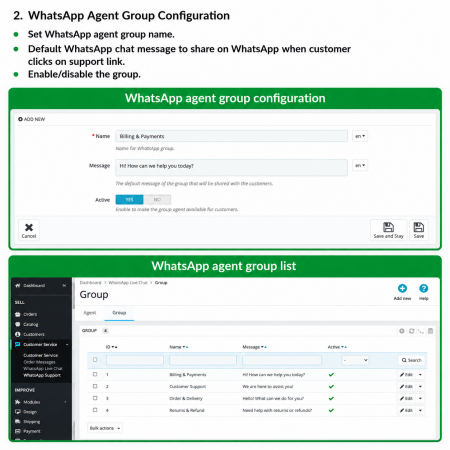Open Customer Service submenu item
The image size is (450, 450).
41,355
